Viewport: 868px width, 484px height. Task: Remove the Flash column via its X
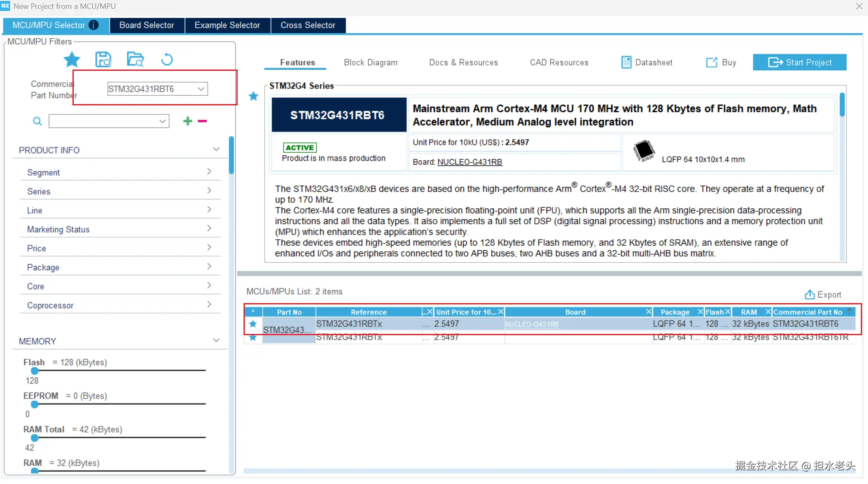click(x=728, y=312)
